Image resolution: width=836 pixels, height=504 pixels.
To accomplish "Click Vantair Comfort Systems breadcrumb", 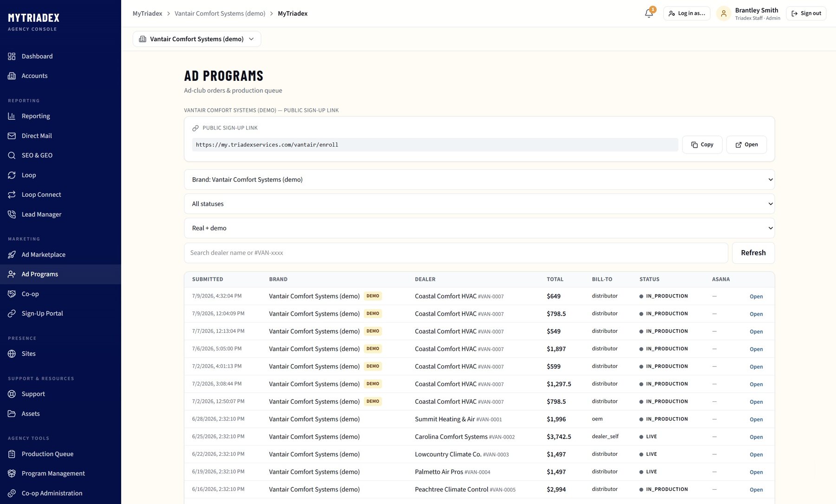I will pos(220,13).
